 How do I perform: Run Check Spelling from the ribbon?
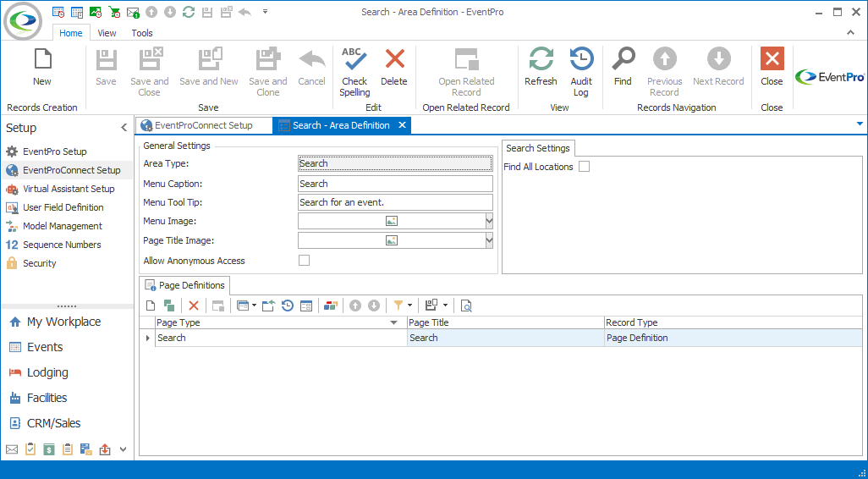point(354,73)
